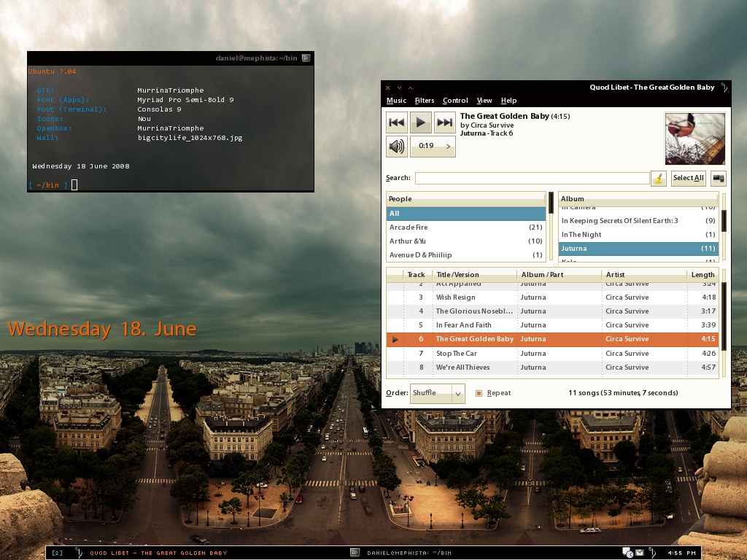
Task: Click Quod Libet icon in bottom panel
Action: pyautogui.click(x=79, y=553)
